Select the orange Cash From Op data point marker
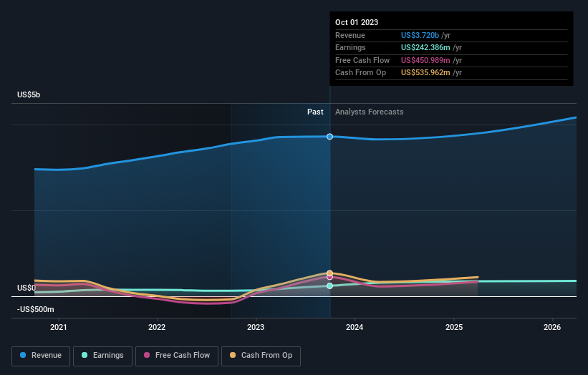 (x=329, y=273)
